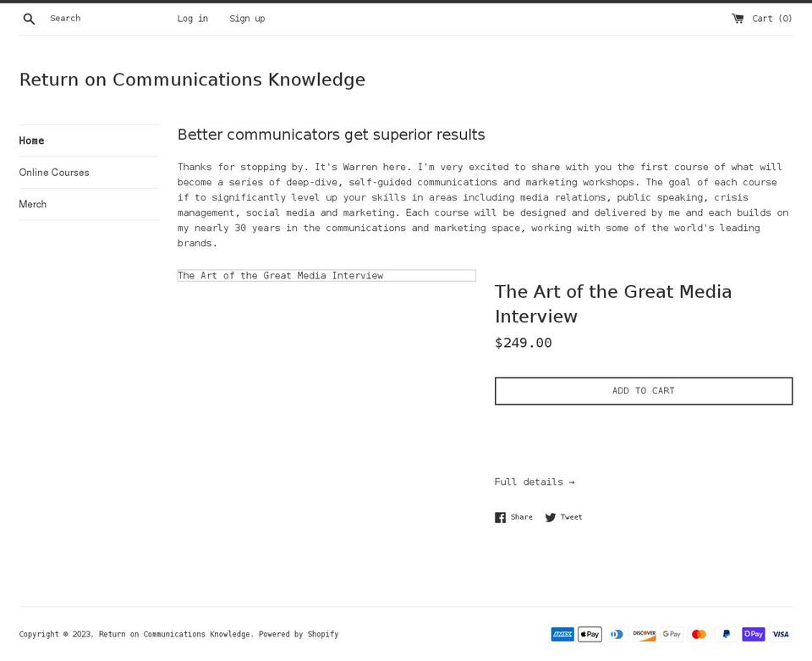The height and width of the screenshot is (661, 812).
Task: Follow the Full details link
Action: [535, 482]
